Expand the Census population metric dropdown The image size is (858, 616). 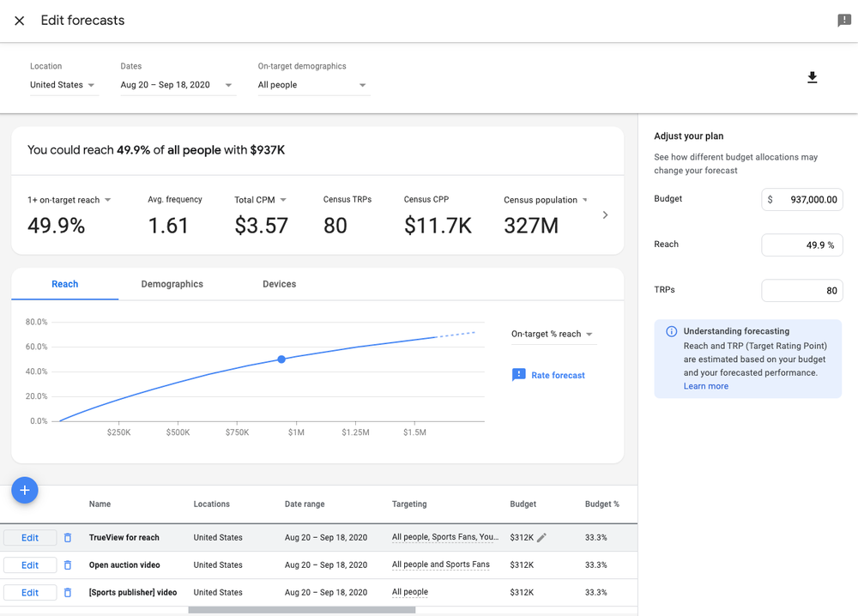pos(585,200)
